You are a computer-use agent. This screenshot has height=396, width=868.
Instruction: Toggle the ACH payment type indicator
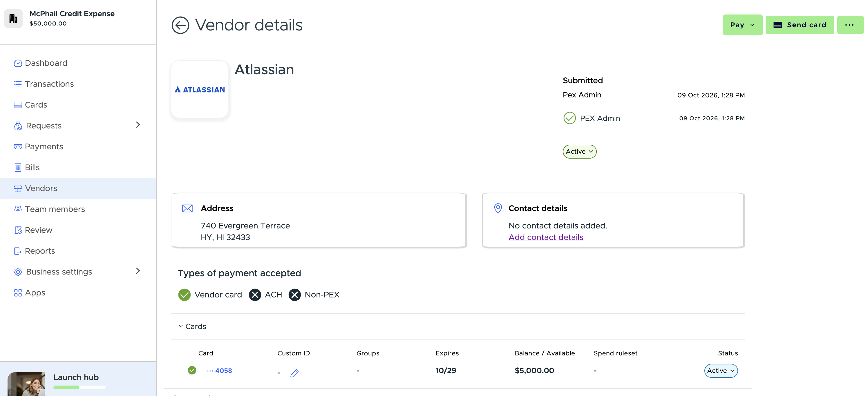[255, 295]
